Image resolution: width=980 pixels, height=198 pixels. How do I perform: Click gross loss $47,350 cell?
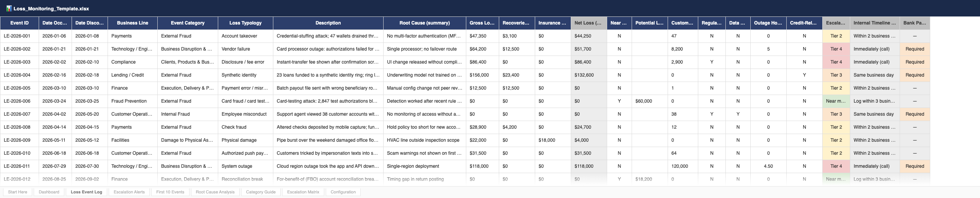482,36
